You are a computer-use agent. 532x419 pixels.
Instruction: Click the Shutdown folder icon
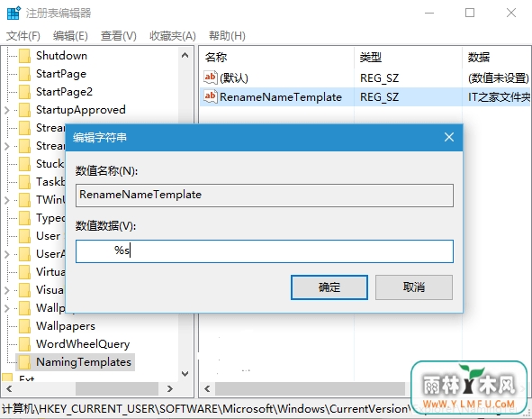coord(25,56)
